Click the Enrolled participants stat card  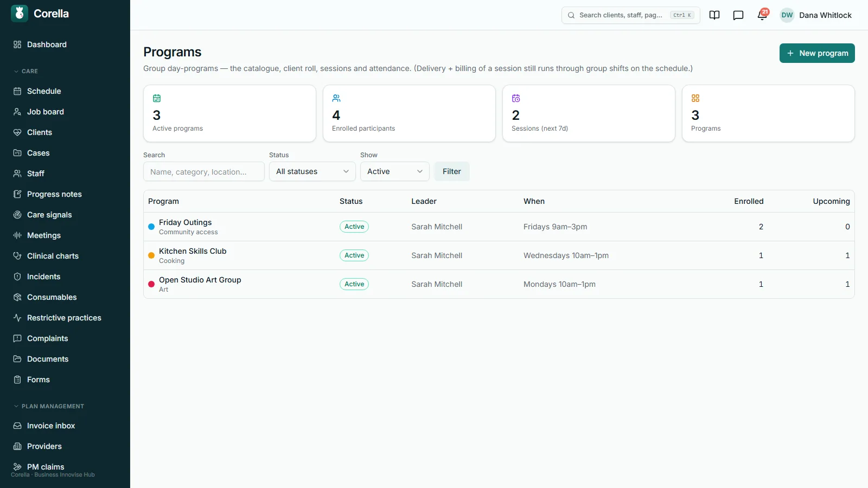click(x=409, y=113)
